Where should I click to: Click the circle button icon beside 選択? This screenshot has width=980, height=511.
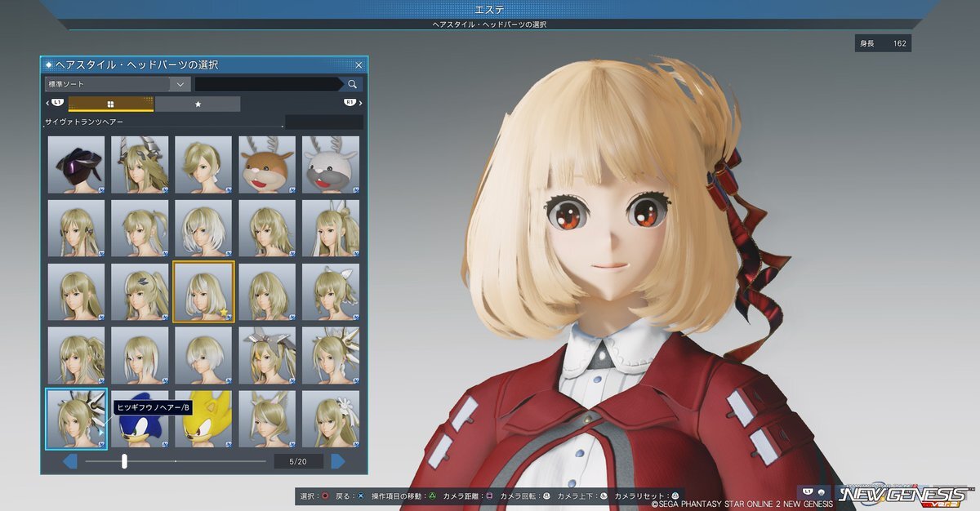tap(326, 495)
